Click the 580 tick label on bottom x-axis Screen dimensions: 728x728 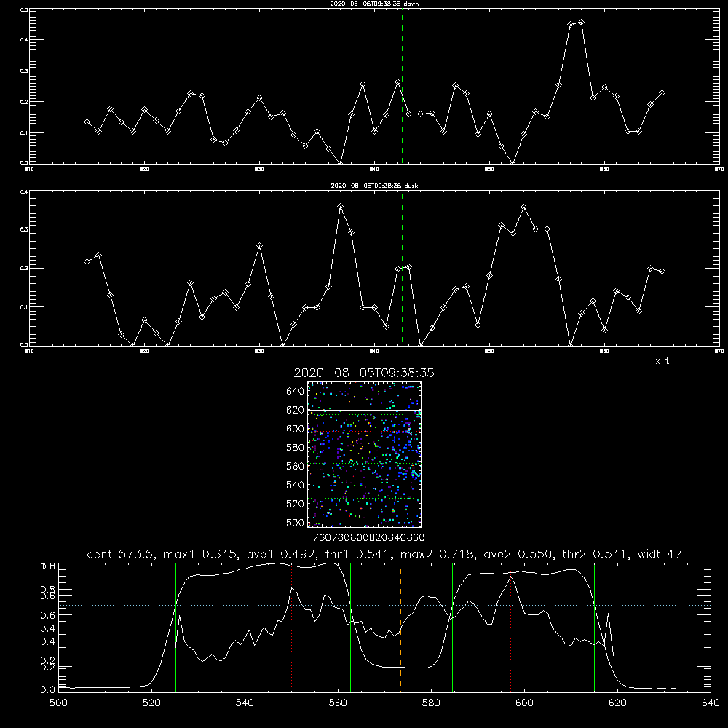click(431, 703)
